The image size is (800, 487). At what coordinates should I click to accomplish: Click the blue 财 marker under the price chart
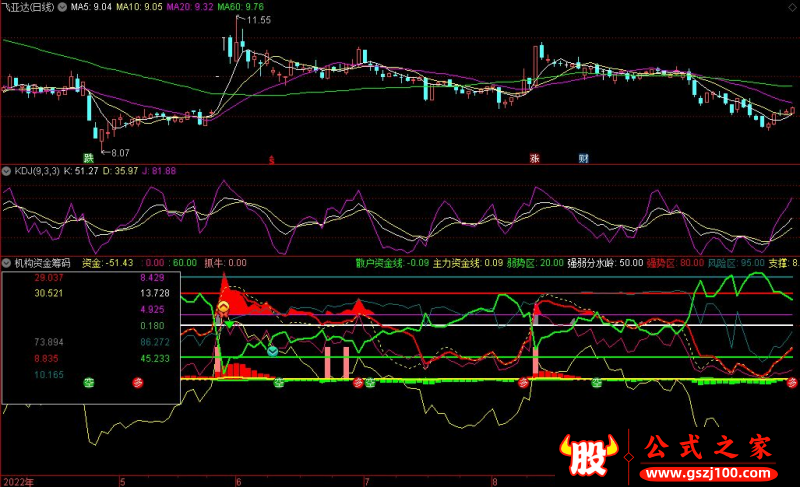583,158
